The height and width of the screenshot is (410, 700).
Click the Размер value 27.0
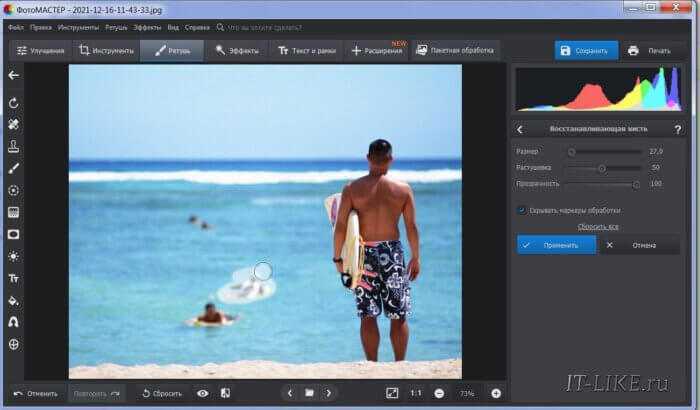pyautogui.click(x=655, y=151)
